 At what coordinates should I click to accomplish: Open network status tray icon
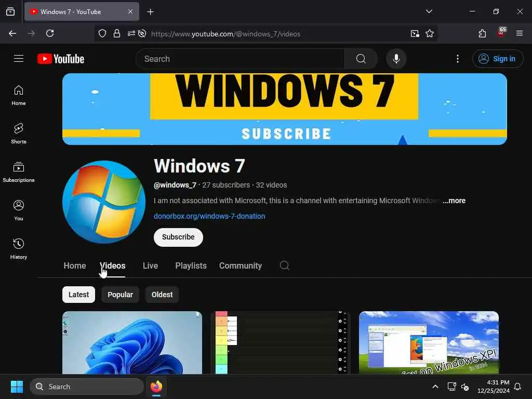click(451, 387)
